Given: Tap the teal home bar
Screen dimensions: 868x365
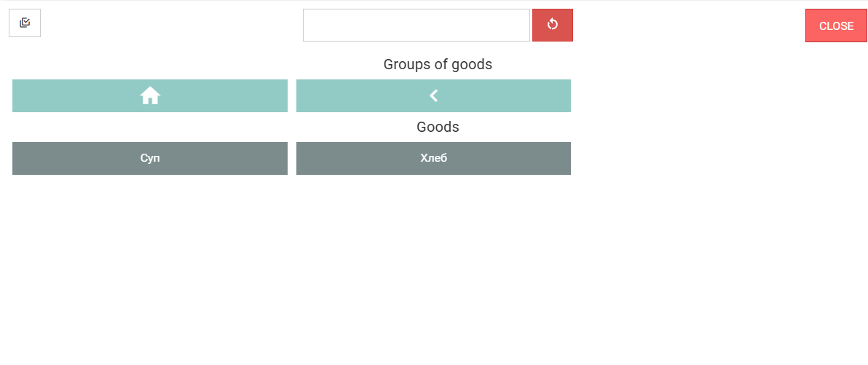Looking at the screenshot, I should (x=150, y=95).
